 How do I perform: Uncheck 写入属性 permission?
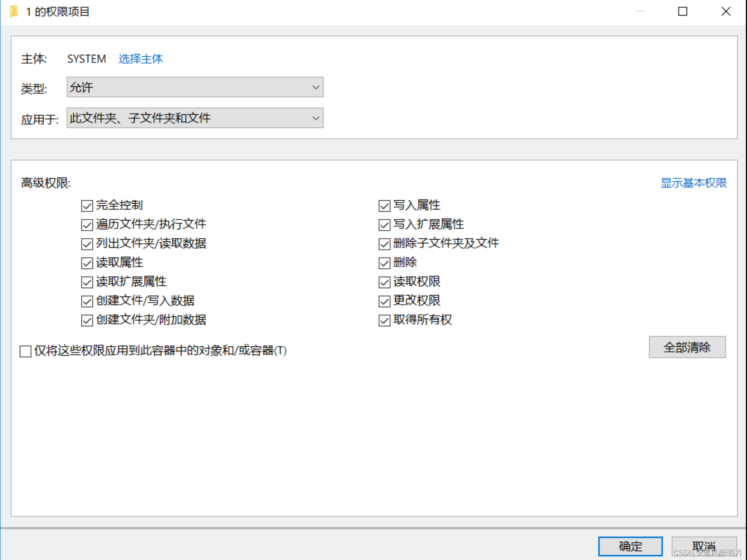tap(384, 206)
